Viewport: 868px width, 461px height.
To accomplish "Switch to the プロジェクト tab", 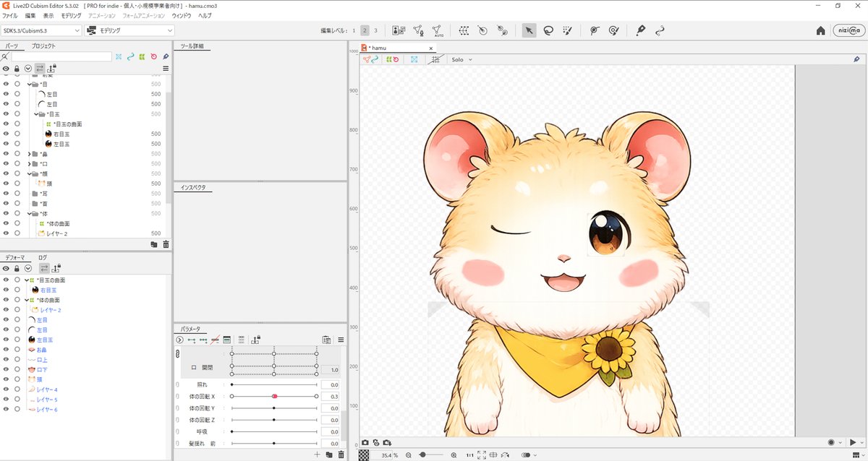I will 43,46.
